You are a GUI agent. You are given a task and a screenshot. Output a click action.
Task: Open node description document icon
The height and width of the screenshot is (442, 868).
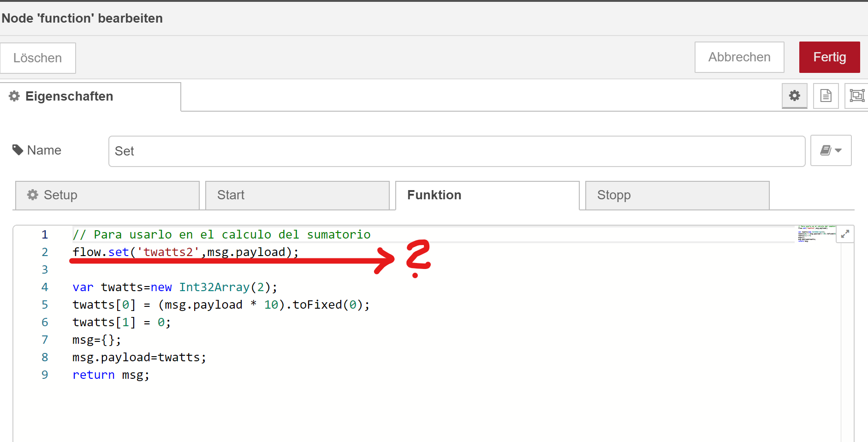pyautogui.click(x=826, y=96)
